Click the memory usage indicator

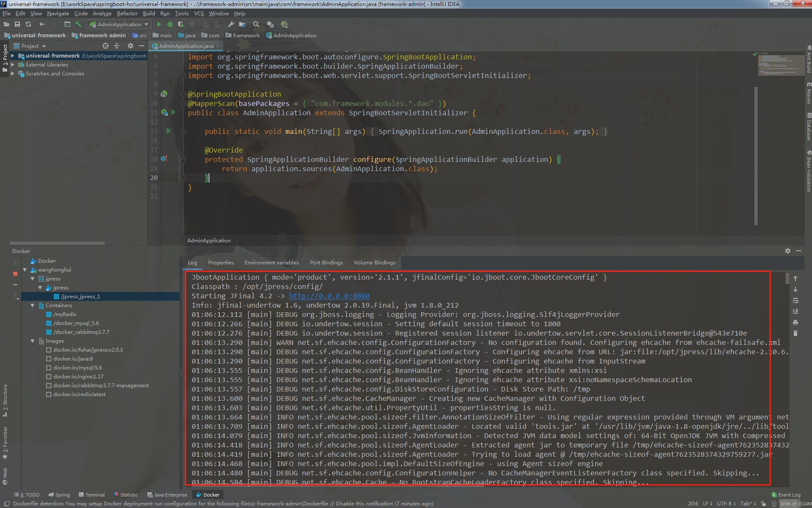tap(795, 504)
